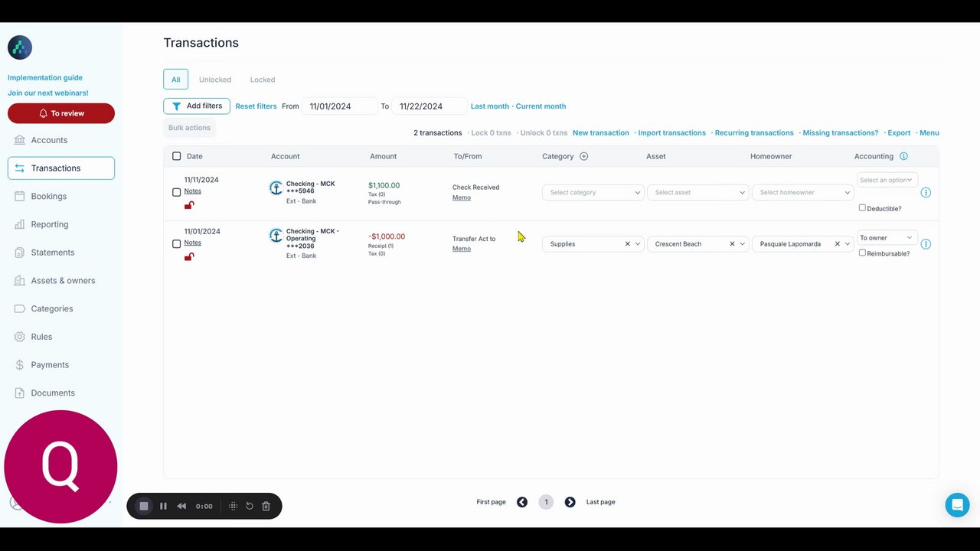Click the recorder drag-grip dots icon
The height and width of the screenshot is (551, 980).
coord(234,506)
